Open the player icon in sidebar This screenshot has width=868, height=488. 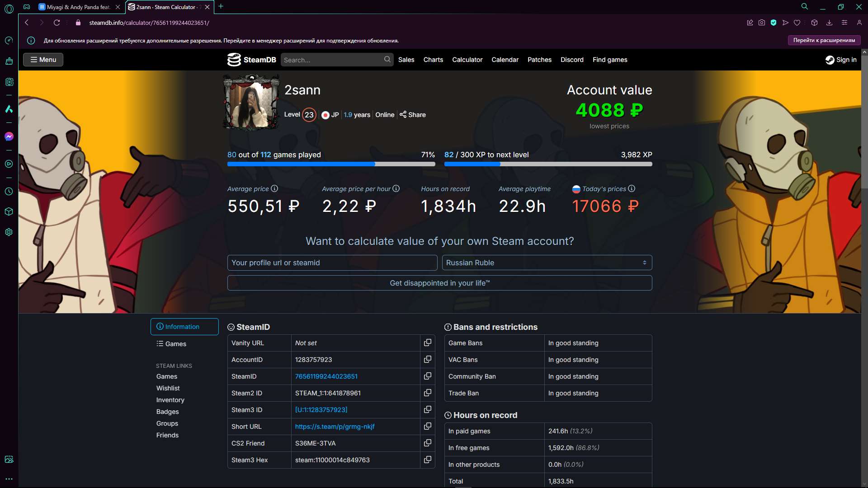tap(9, 164)
